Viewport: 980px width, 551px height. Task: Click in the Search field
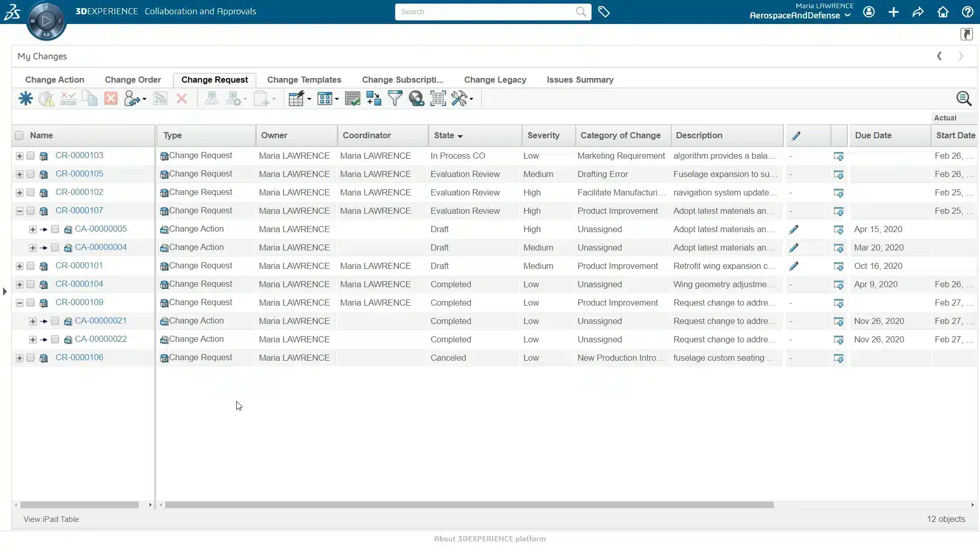tap(485, 12)
